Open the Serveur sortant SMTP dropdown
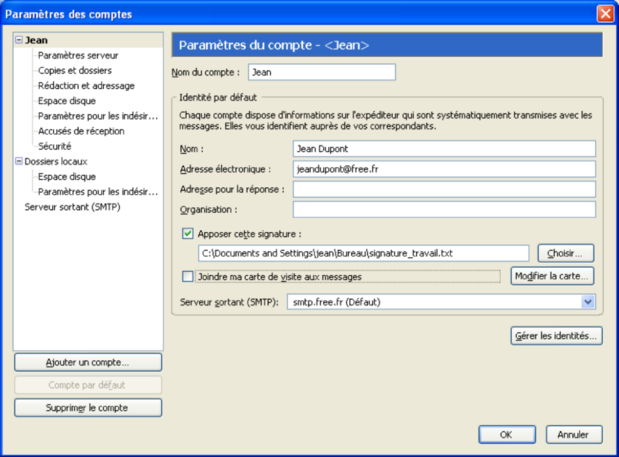 [587, 301]
